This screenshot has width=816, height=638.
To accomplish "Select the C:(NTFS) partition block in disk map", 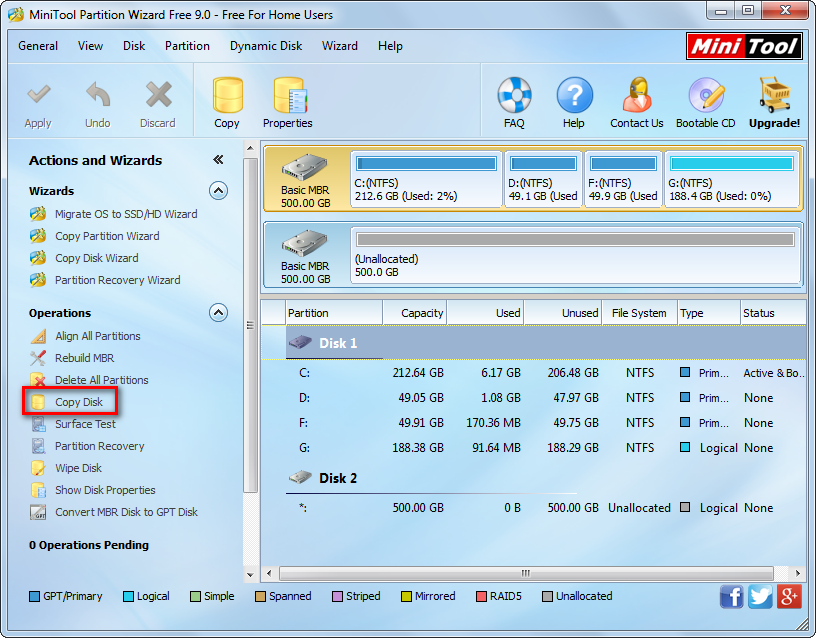I will click(426, 179).
